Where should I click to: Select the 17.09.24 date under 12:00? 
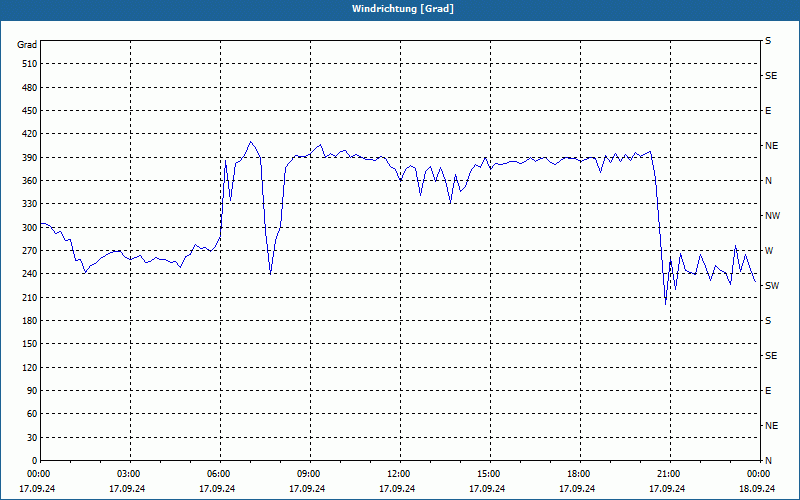tap(397, 488)
